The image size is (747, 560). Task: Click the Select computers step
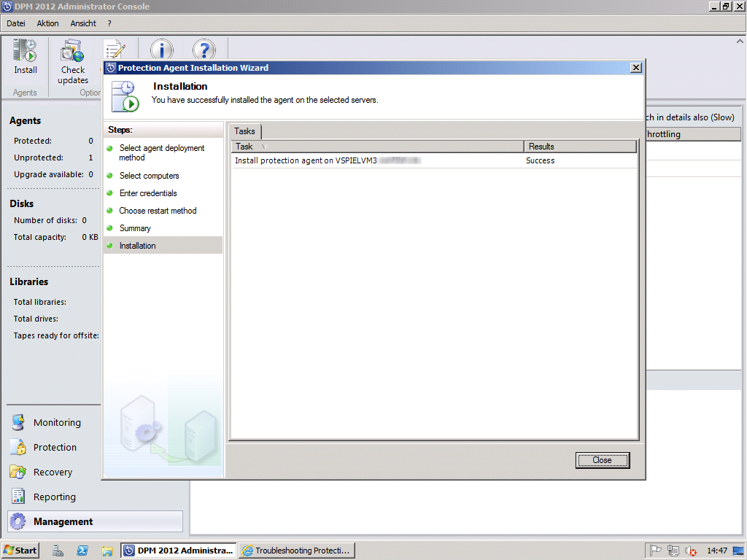(x=149, y=176)
